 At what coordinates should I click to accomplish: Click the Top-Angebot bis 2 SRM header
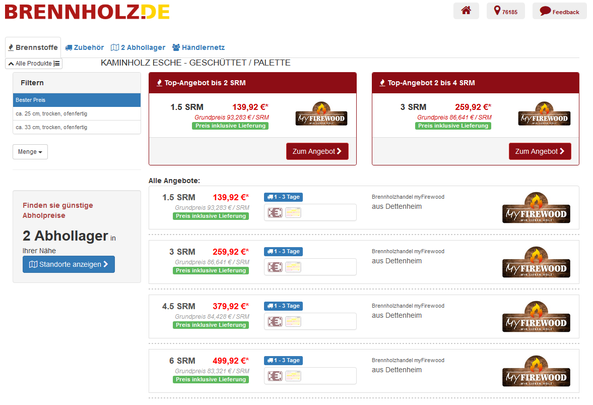(x=253, y=83)
